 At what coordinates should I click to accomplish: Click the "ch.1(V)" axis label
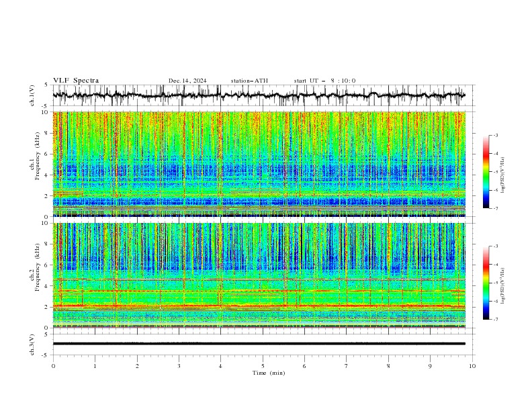32,95
